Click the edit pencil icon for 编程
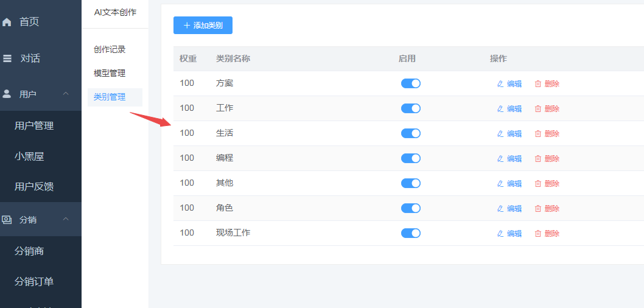Image resolution: width=644 pixels, height=308 pixels. pos(500,159)
